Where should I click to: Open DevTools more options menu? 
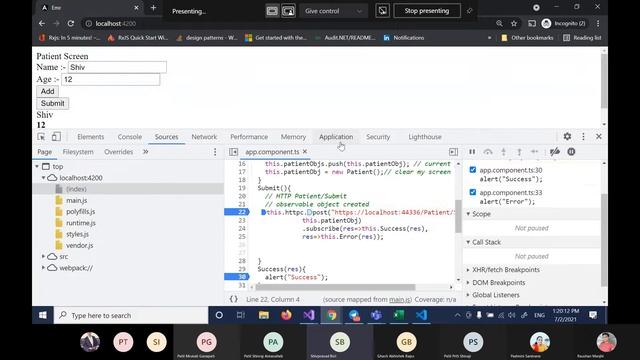(583, 136)
